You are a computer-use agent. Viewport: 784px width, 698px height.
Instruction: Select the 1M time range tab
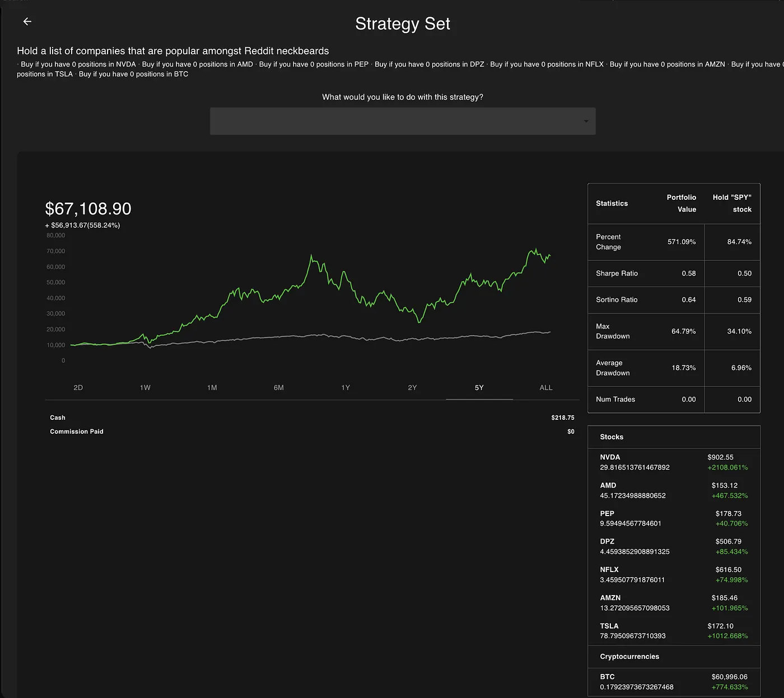(x=212, y=387)
